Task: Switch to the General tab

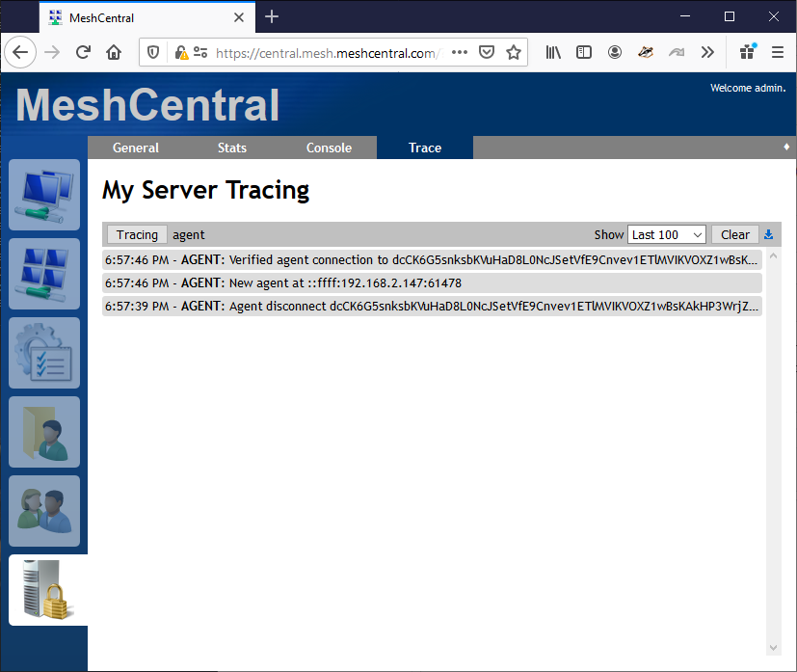Action: pos(136,148)
